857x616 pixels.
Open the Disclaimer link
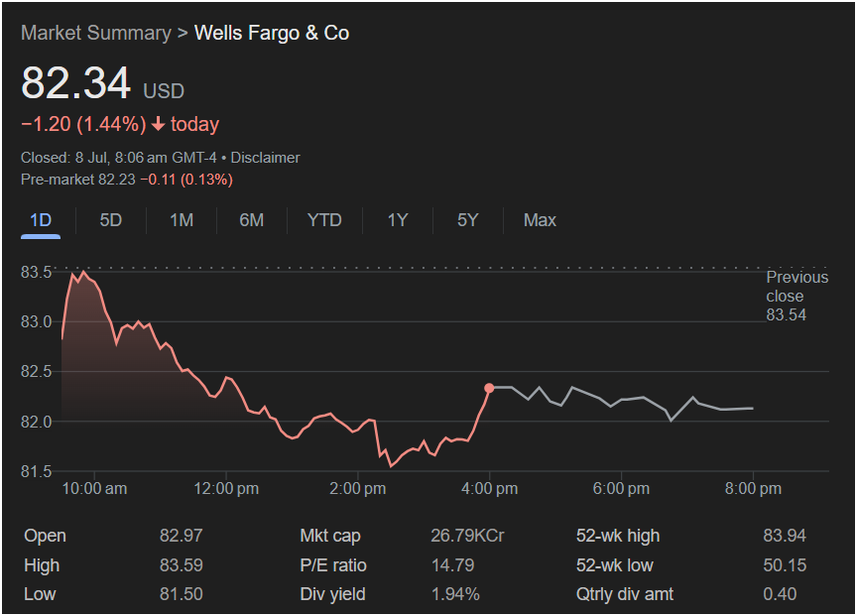[x=265, y=158]
